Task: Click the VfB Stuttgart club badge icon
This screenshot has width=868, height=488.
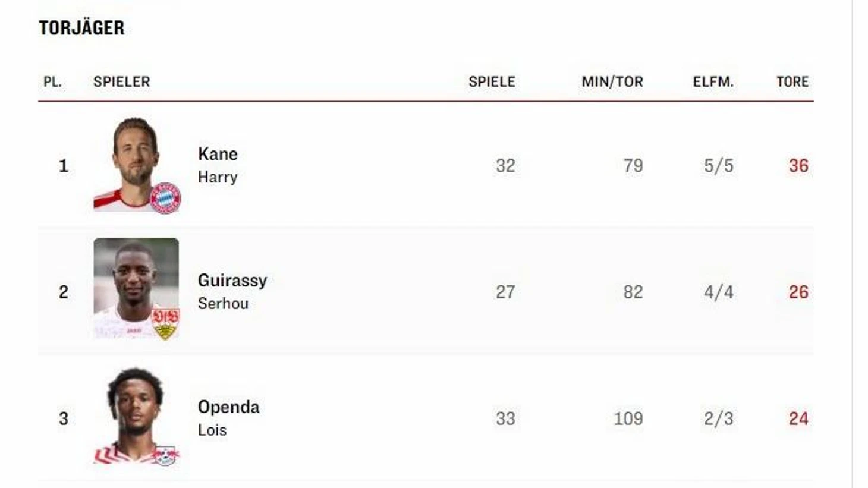Action: (x=165, y=324)
